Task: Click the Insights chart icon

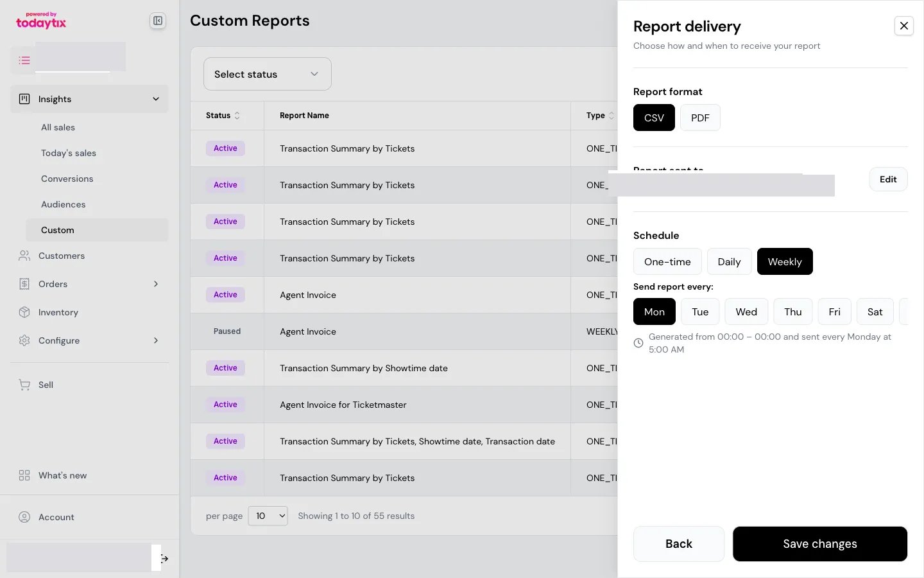Action: (x=24, y=99)
